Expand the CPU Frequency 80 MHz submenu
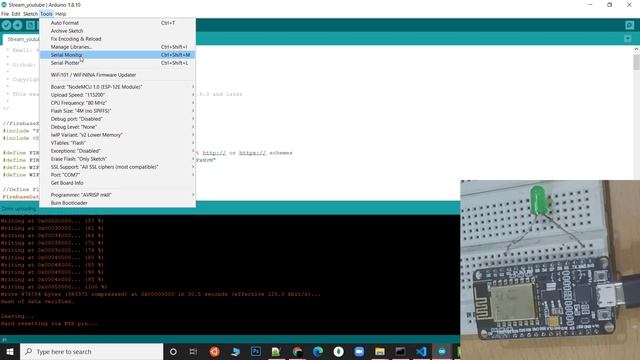This screenshot has height=360, width=640. coord(118,103)
